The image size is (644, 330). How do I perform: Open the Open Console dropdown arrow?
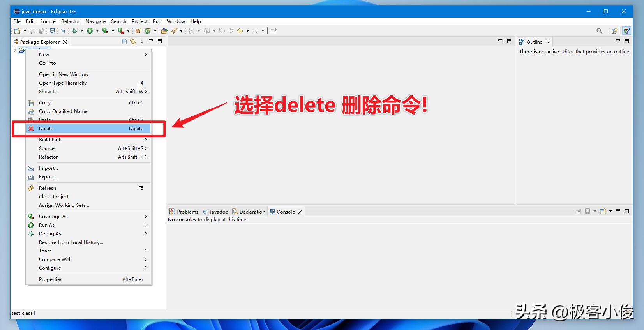610,211
